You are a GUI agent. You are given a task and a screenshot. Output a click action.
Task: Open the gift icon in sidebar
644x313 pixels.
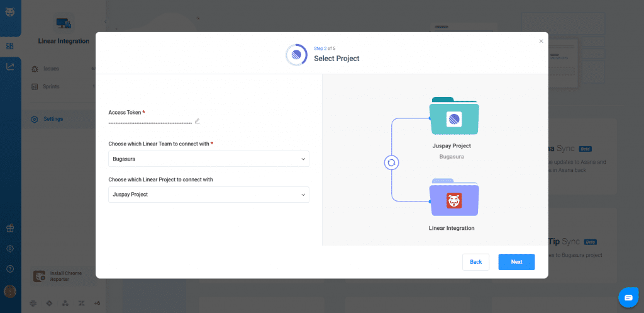pos(10,228)
